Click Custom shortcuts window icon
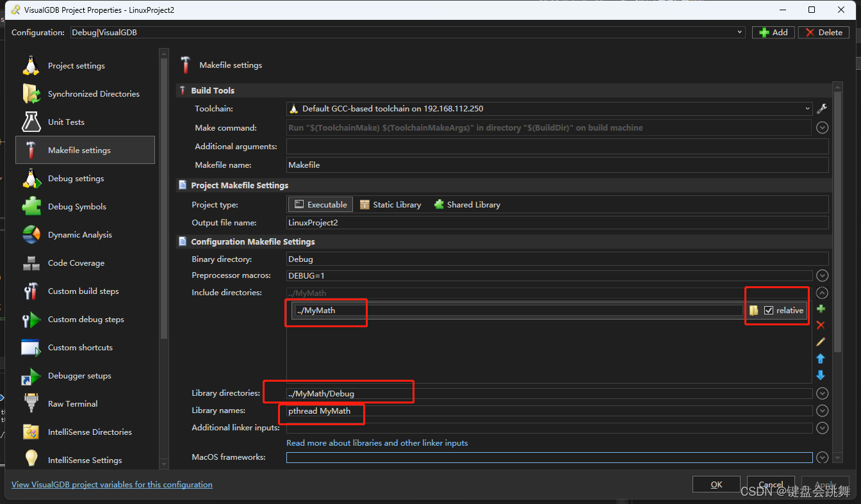861x504 pixels. (x=31, y=347)
